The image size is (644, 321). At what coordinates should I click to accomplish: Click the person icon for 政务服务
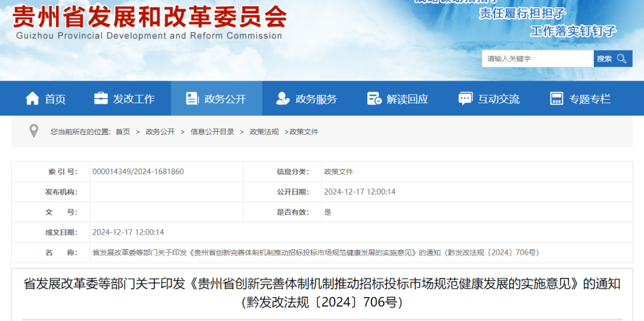(x=283, y=98)
